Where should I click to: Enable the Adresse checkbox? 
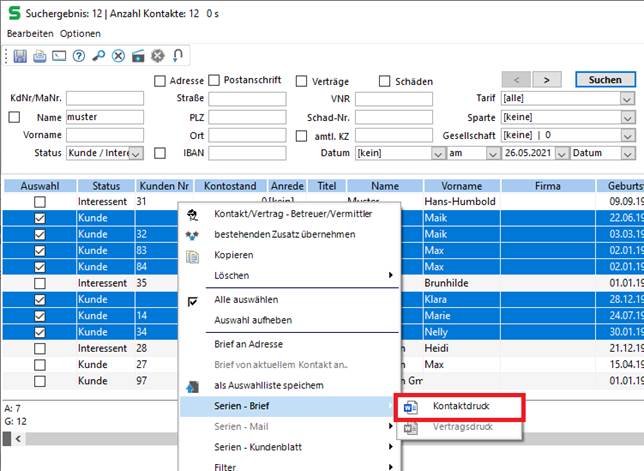point(160,81)
